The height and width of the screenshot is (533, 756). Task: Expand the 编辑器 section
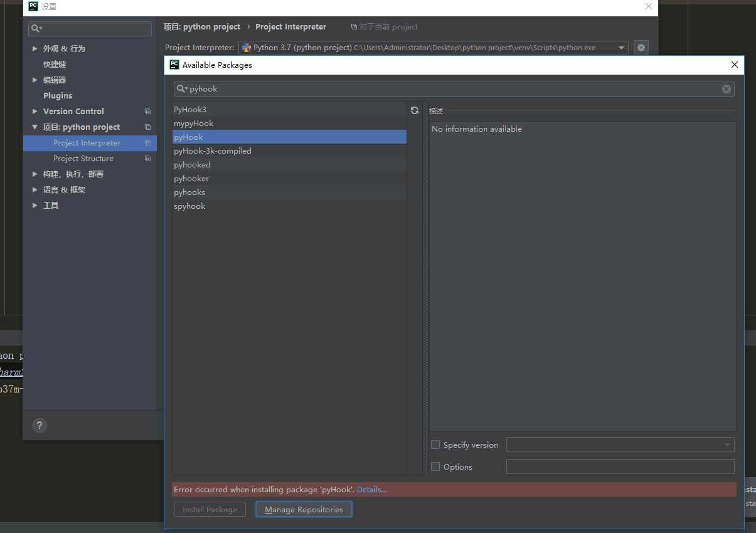(35, 80)
